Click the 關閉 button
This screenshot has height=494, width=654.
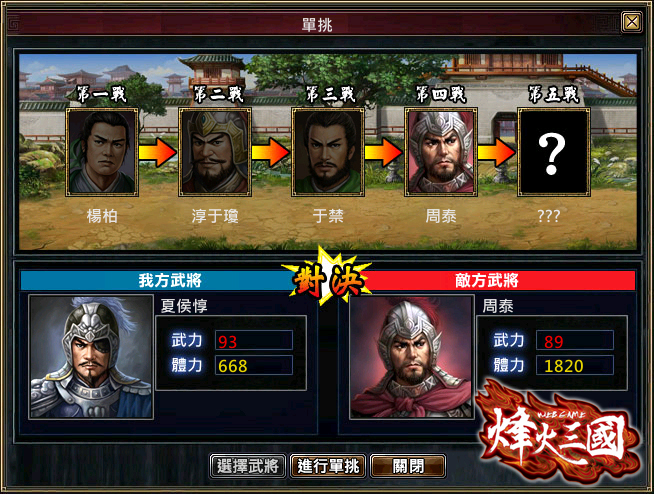(408, 466)
